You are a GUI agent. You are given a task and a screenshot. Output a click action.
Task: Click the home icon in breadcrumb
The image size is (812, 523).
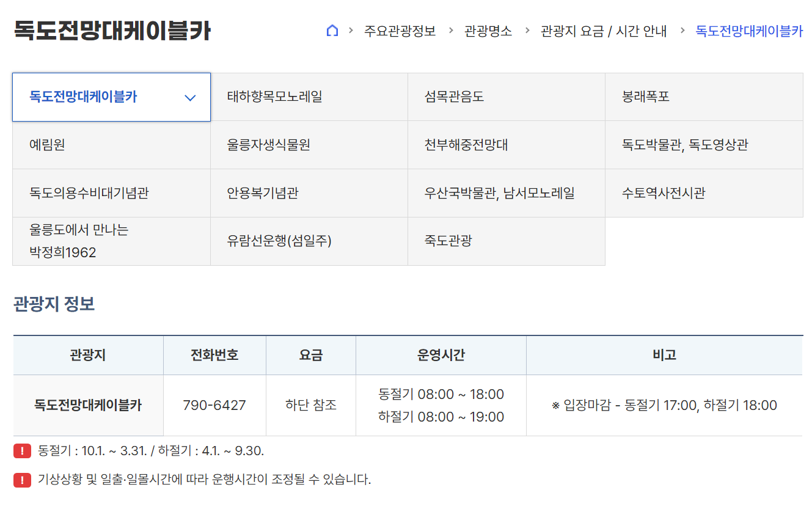pyautogui.click(x=332, y=31)
